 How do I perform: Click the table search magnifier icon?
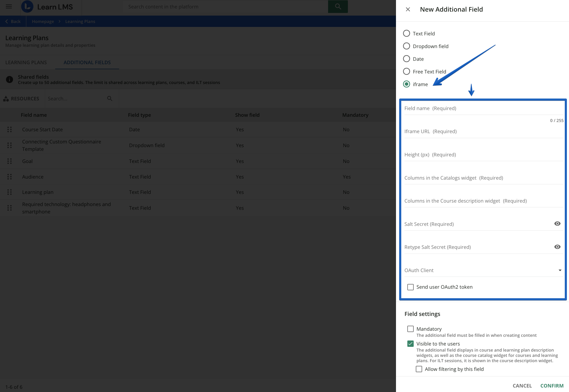pyautogui.click(x=110, y=99)
